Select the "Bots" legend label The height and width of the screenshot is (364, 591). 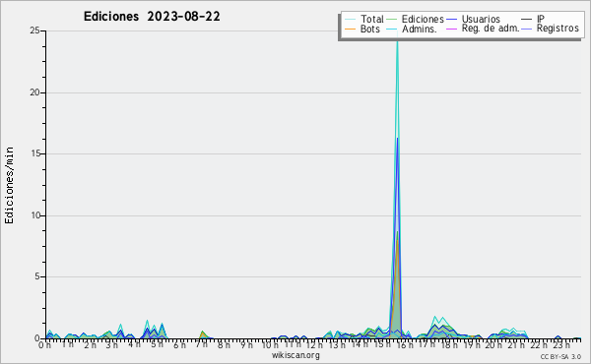(370, 29)
